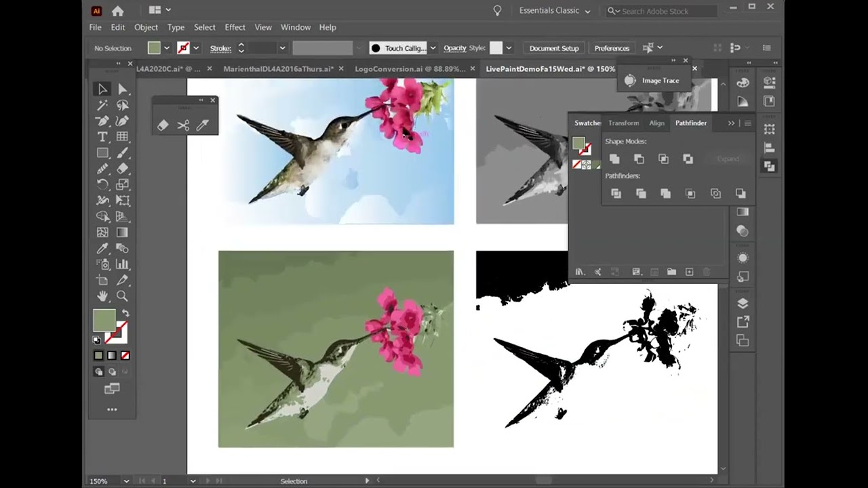This screenshot has width=868, height=488.
Task: Open Touch Calligraphic brush dropdown
Action: pyautogui.click(x=433, y=48)
